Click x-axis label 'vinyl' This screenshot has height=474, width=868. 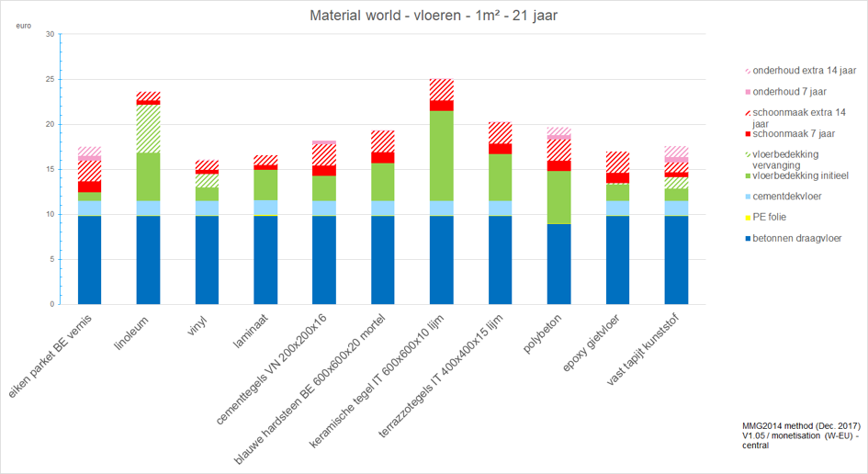[x=197, y=327]
